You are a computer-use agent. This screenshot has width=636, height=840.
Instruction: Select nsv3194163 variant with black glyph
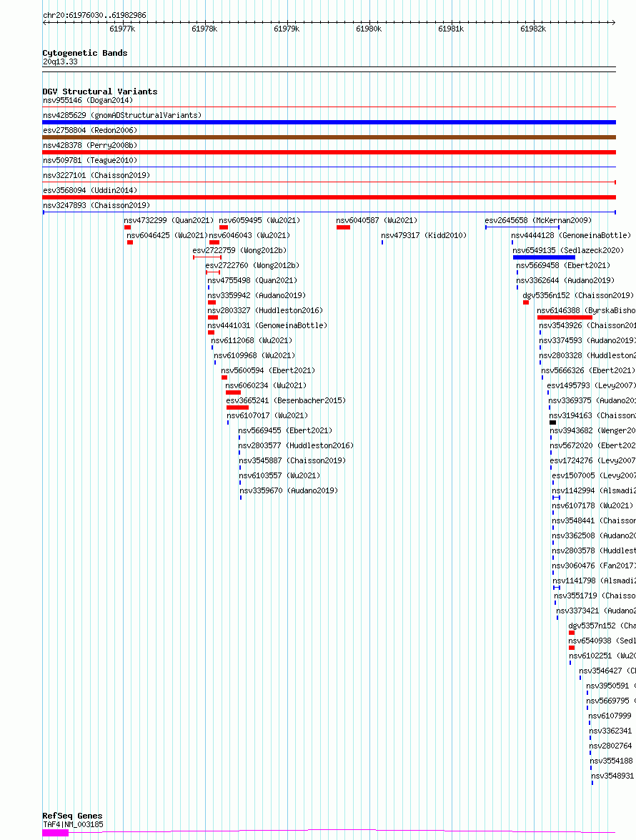(553, 423)
